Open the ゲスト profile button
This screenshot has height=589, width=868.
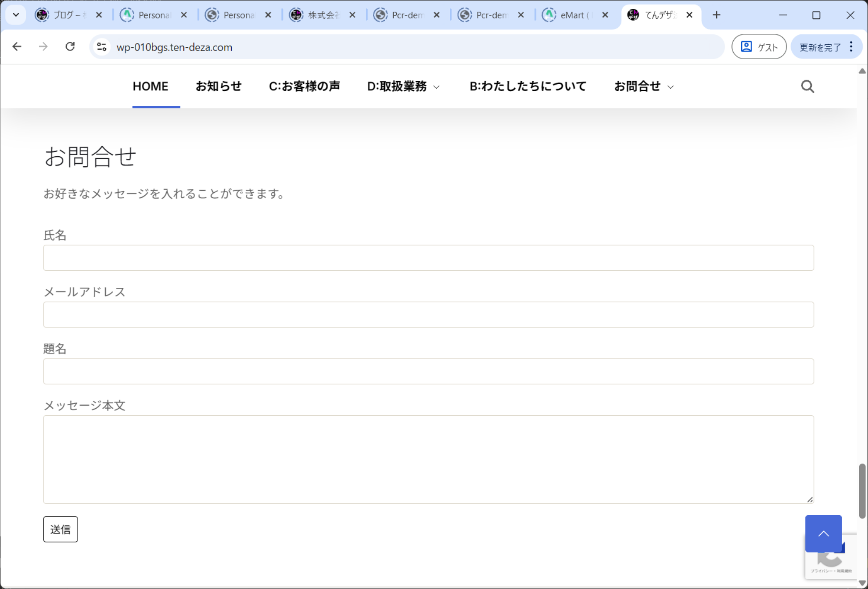click(759, 47)
